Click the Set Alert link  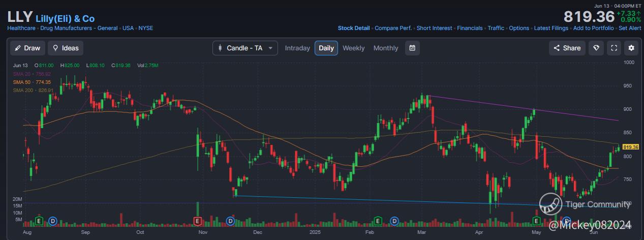[x=630, y=28]
